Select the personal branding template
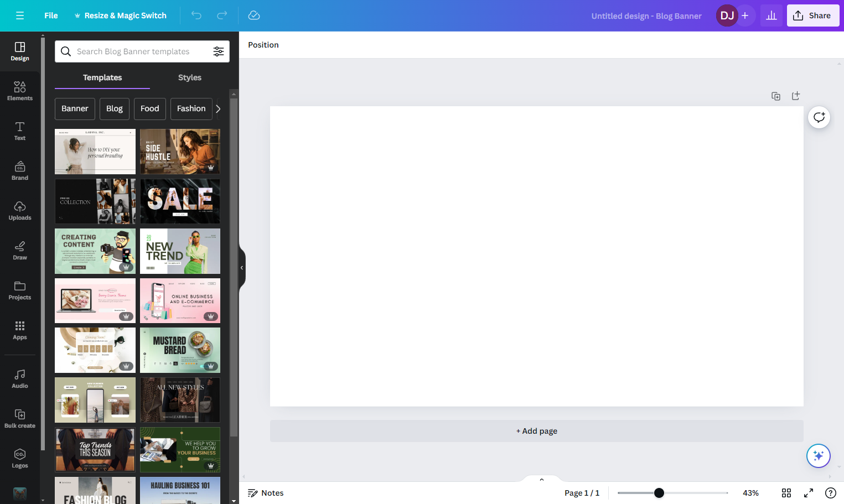Screen dimensions: 844x504 (95, 152)
